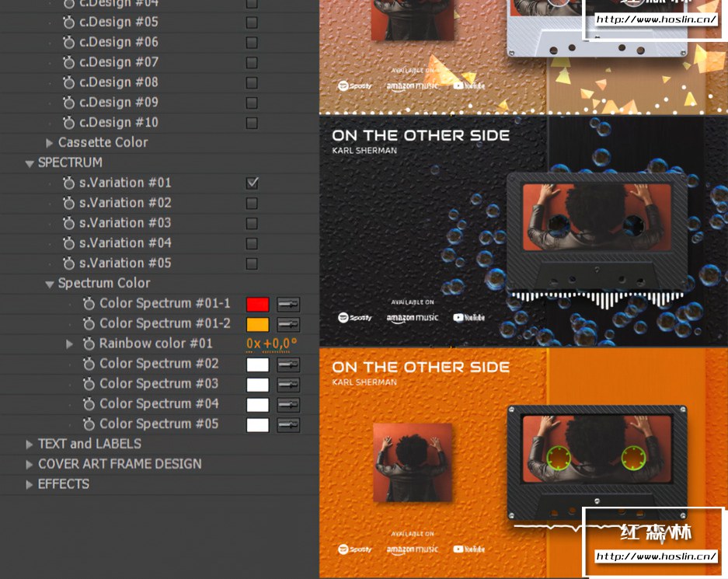Pick color with eyedropper for Spectrum #05
The width and height of the screenshot is (728, 579).
click(x=288, y=425)
